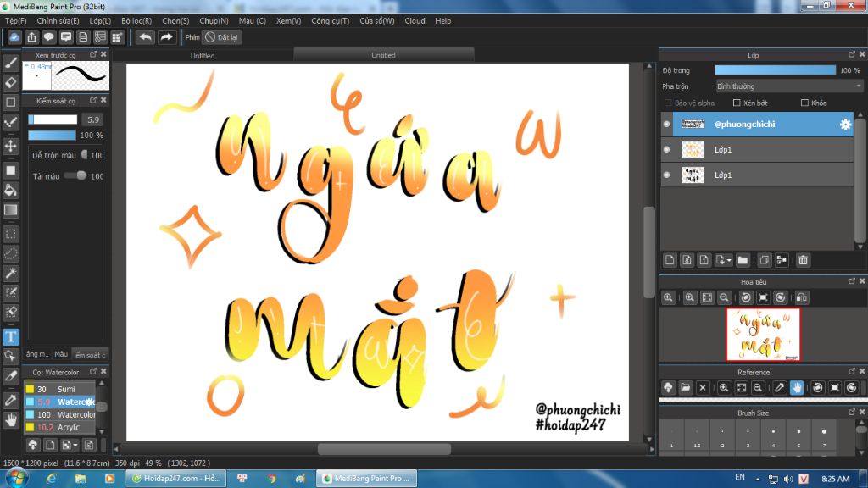The height and width of the screenshot is (488, 868).
Task: Toggle visibility of bottom Lớp1 layer
Action: tap(666, 175)
